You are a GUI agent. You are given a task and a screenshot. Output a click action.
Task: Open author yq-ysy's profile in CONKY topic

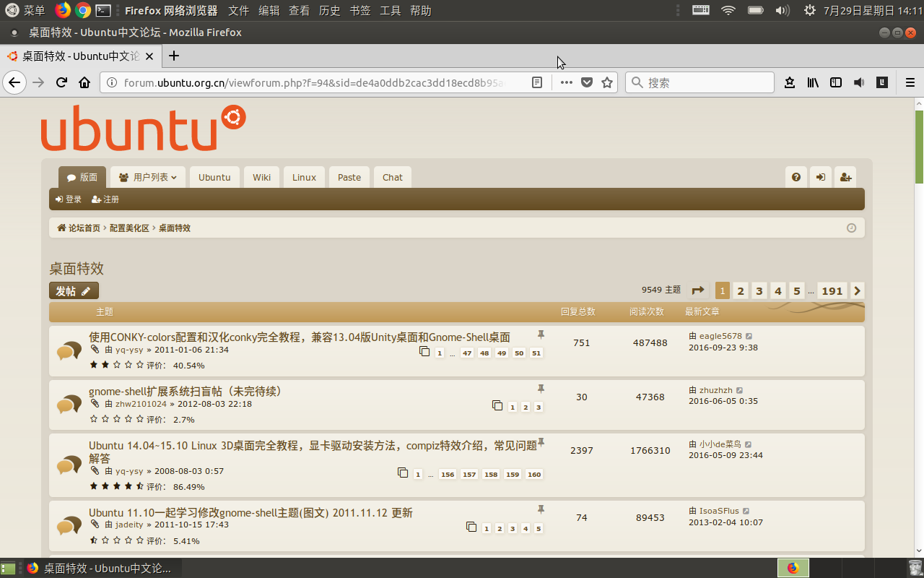129,350
